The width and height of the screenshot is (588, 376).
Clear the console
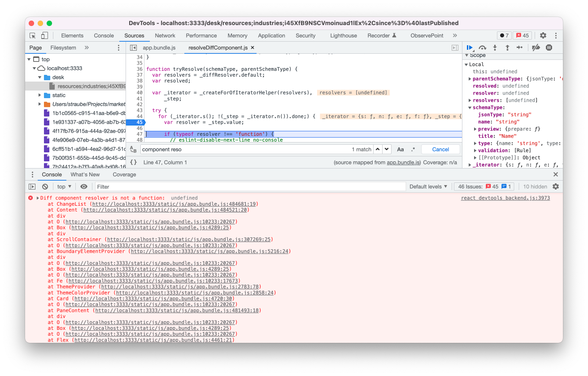point(45,186)
